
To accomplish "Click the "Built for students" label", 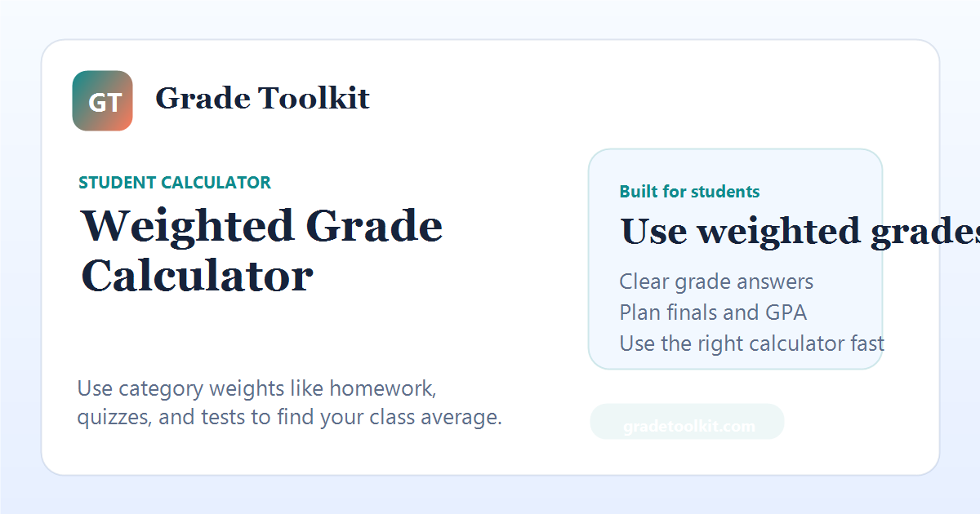I will pos(690,192).
